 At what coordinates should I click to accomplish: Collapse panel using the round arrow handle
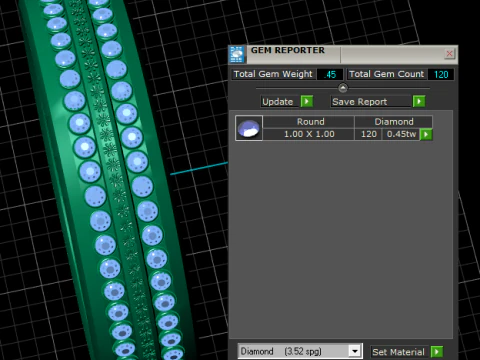click(343, 88)
